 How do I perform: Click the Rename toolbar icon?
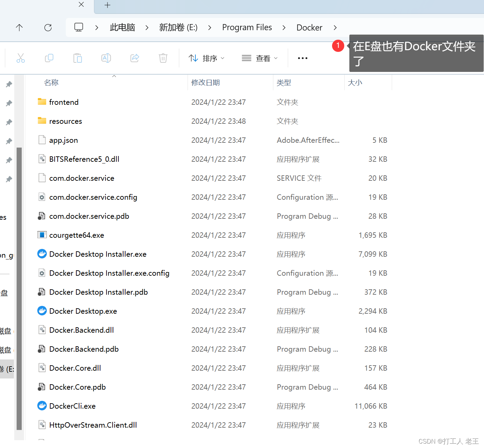pos(106,58)
